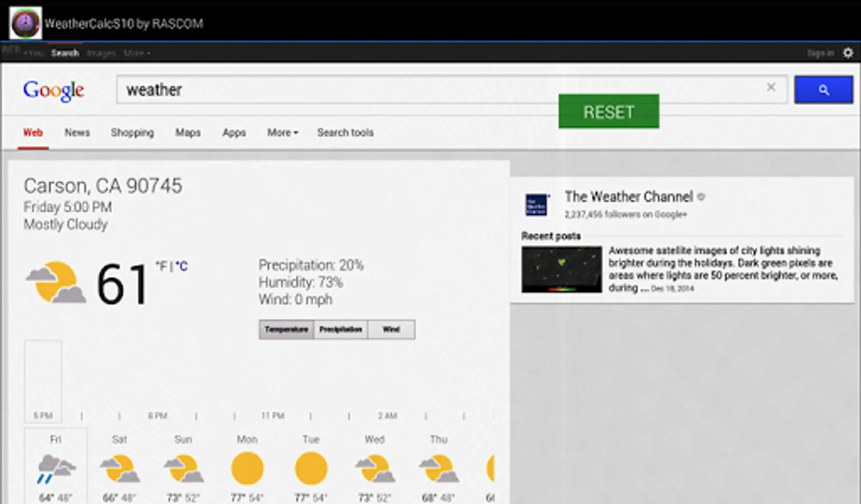
Task: Click Friday's 64° 48° temperatures
Action: (55, 497)
